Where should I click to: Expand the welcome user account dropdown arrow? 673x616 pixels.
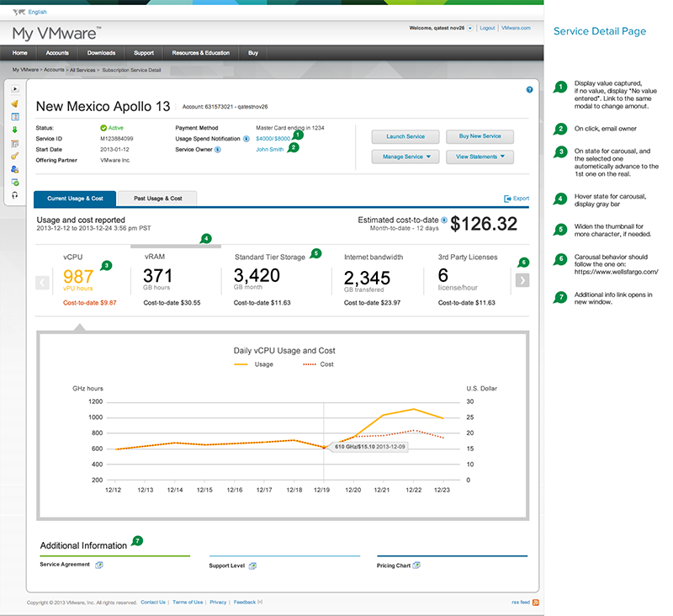470,28
